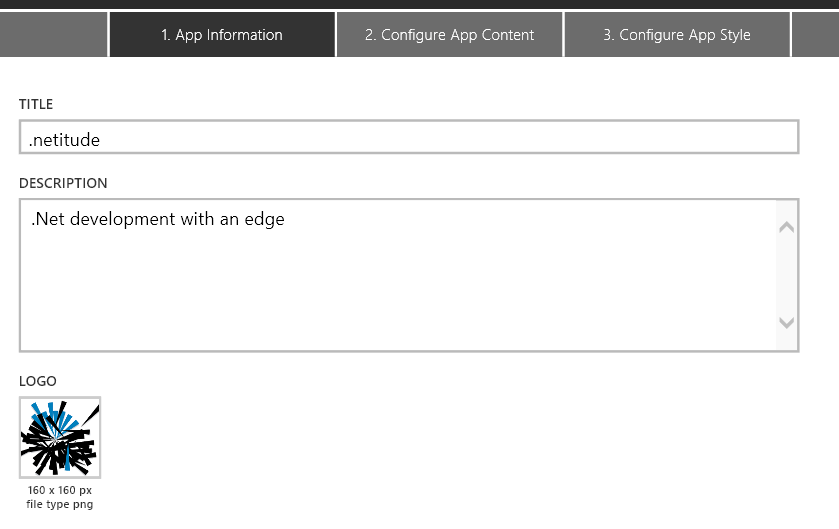Click the TITLE field containing .netitude
The width and height of the screenshot is (839, 529).
pyautogui.click(x=409, y=137)
